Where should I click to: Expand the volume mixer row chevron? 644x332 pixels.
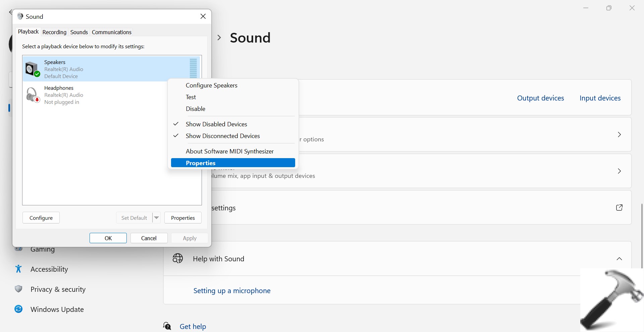(x=619, y=171)
